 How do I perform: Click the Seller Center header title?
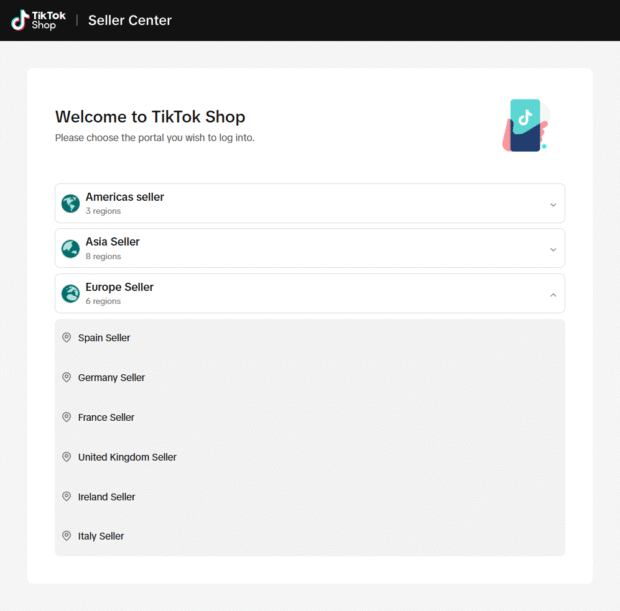coord(130,20)
